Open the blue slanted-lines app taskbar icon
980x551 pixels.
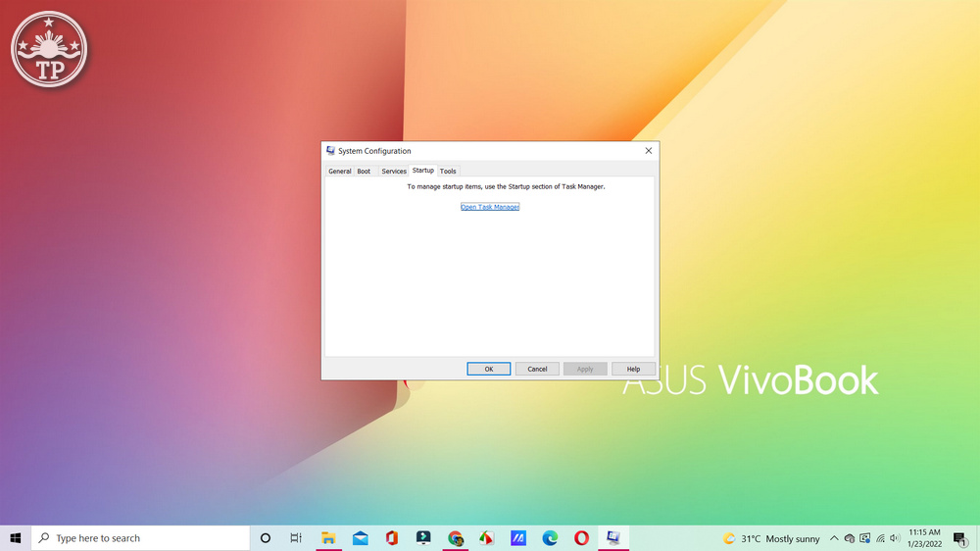click(x=518, y=538)
